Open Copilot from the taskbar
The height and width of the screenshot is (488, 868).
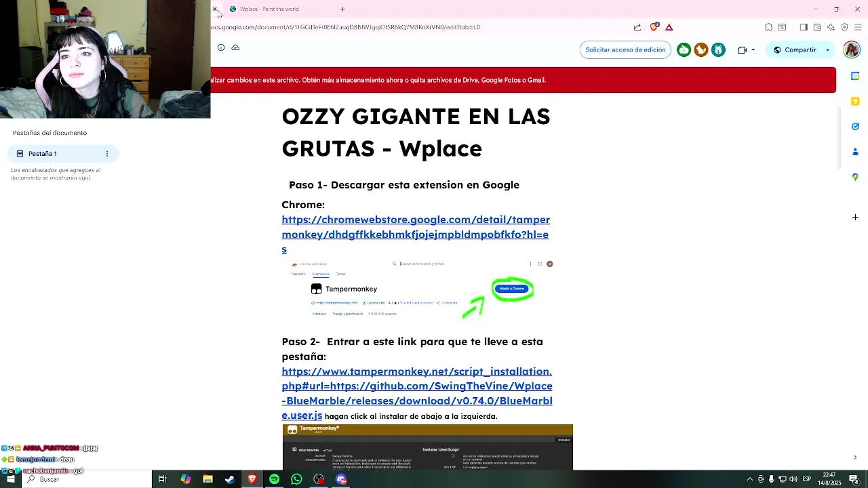[x=185, y=479]
